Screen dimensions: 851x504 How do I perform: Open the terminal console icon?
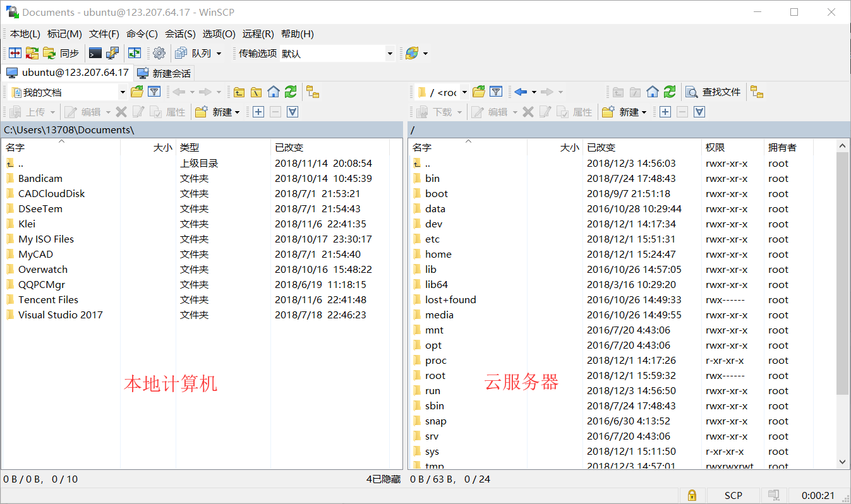tap(95, 54)
